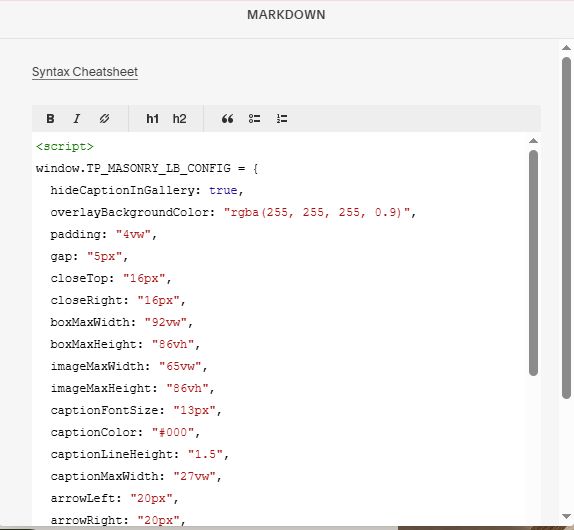Insert a numbered list from the toolbar
574x530 pixels.
(x=282, y=119)
